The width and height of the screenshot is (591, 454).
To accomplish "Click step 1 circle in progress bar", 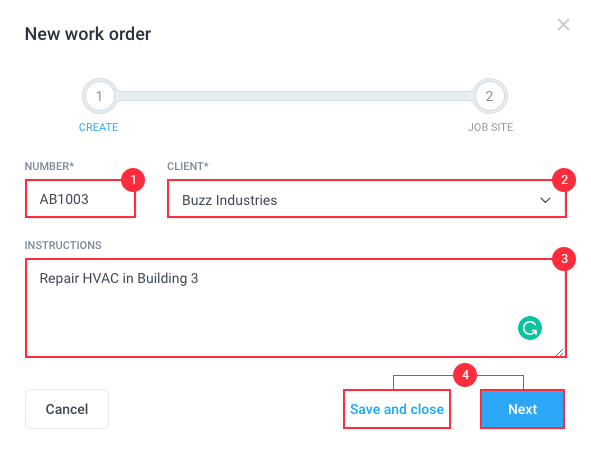I will coord(99,96).
